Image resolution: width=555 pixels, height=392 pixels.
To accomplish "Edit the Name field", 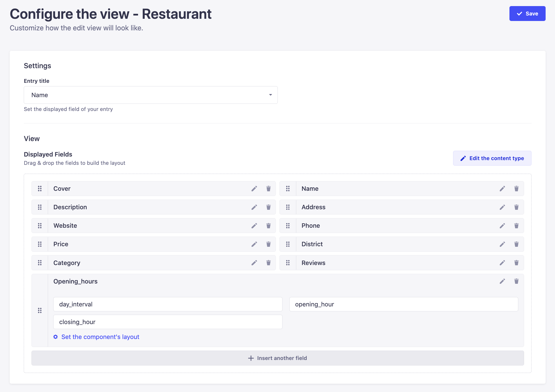I will (x=502, y=189).
